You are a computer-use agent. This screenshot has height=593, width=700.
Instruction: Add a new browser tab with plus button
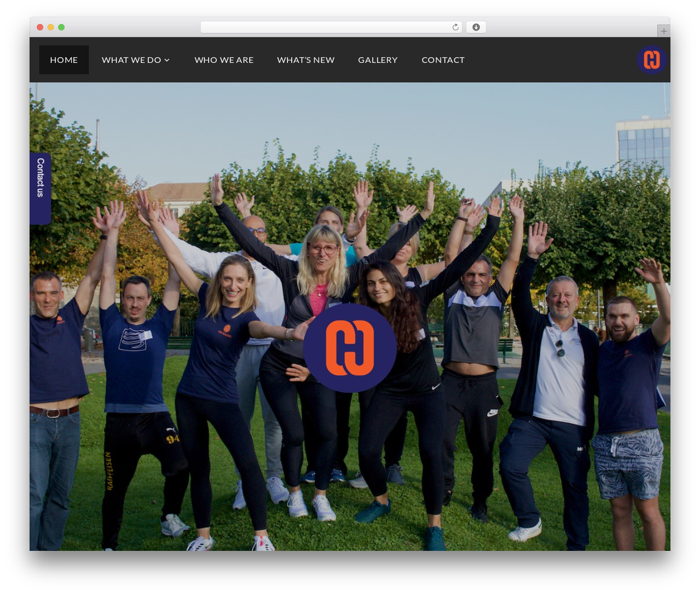[663, 31]
